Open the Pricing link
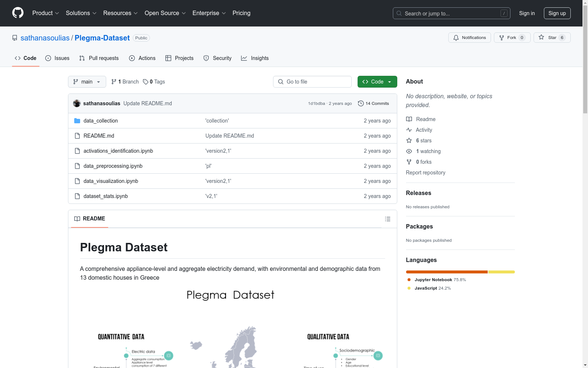588x368 pixels. (241, 13)
